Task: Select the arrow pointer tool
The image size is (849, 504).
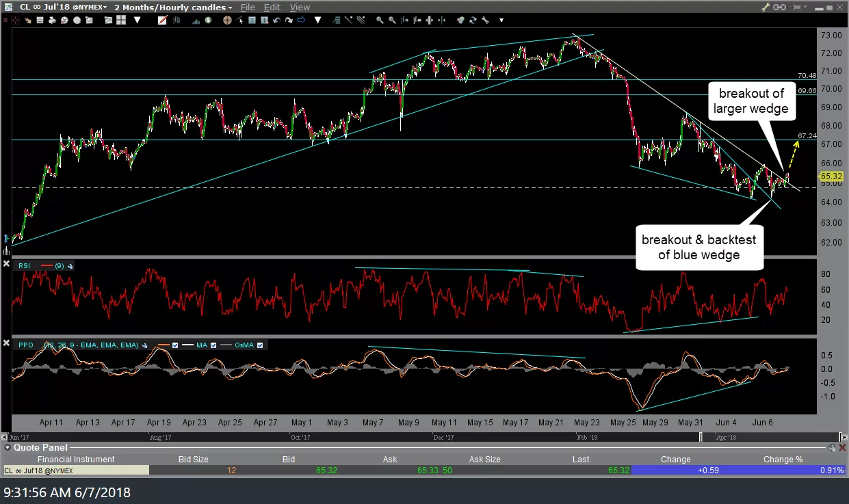Action: 241,21
